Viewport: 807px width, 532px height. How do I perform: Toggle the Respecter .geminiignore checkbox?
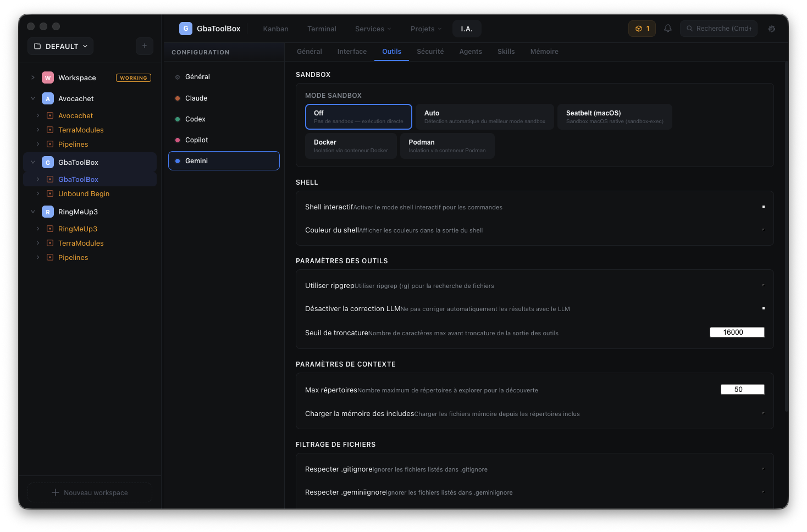(x=764, y=492)
